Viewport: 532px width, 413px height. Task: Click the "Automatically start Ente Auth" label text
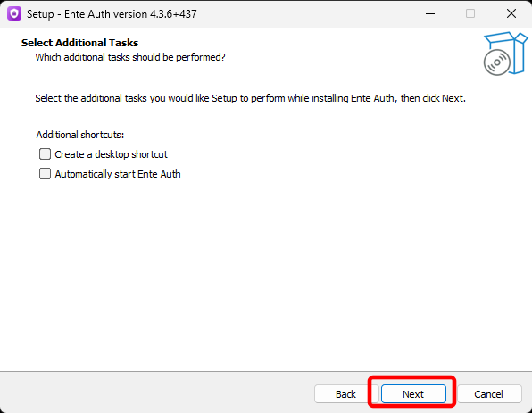pos(118,174)
